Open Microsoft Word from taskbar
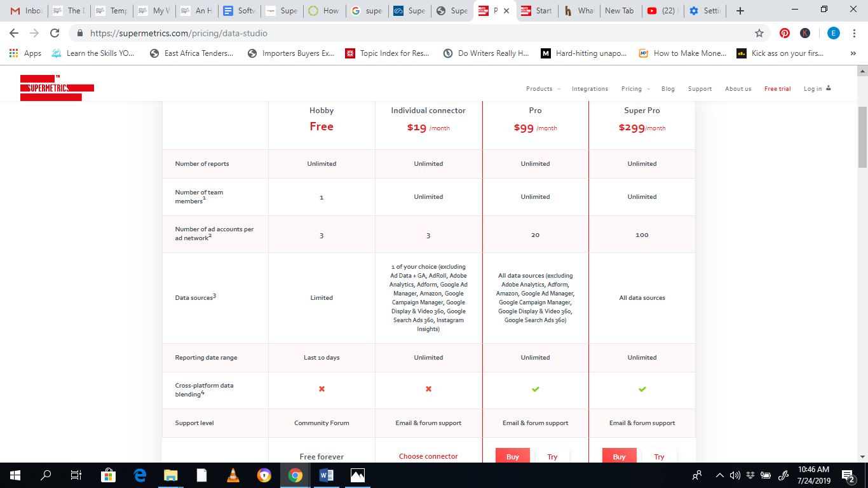Viewport: 868px width, 488px height. click(327, 475)
